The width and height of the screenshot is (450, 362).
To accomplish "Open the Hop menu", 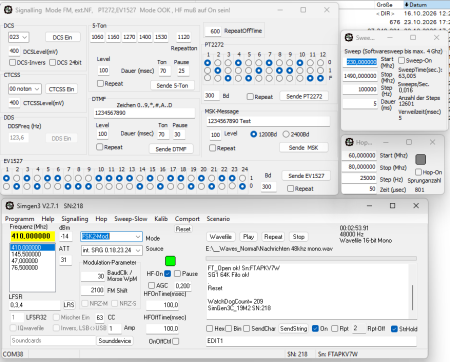I will pos(101,219).
